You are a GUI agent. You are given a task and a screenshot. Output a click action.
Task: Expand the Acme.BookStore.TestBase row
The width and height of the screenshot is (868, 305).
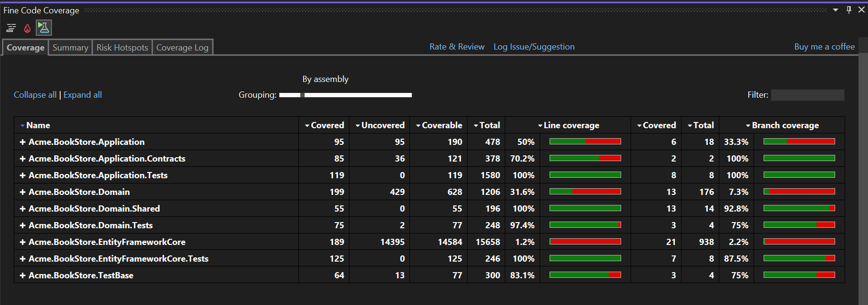[x=22, y=275]
